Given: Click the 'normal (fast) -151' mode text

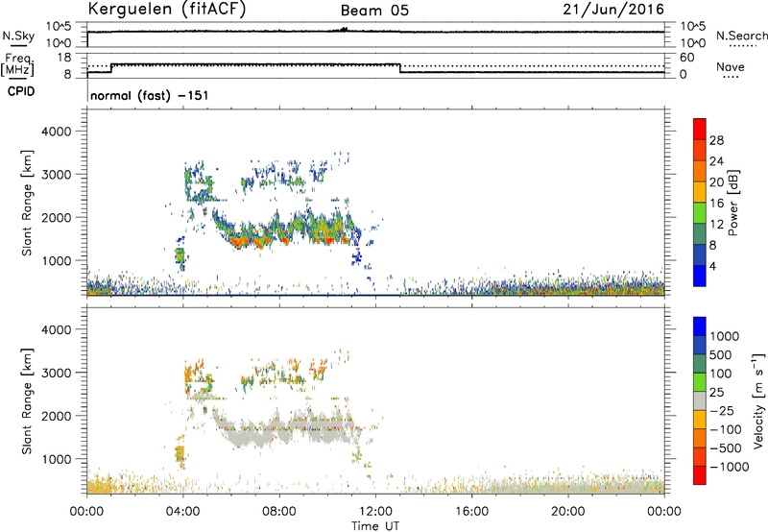Looking at the screenshot, I should coord(150,95).
